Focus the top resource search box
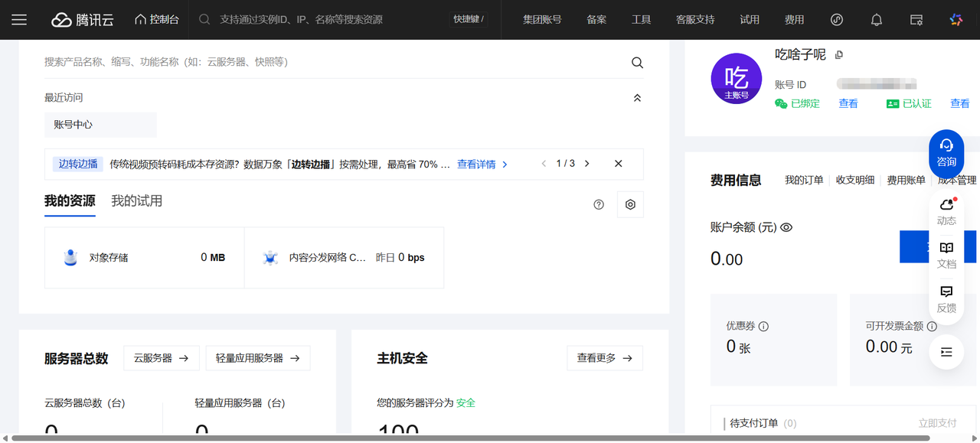The image size is (980, 443). [x=321, y=20]
